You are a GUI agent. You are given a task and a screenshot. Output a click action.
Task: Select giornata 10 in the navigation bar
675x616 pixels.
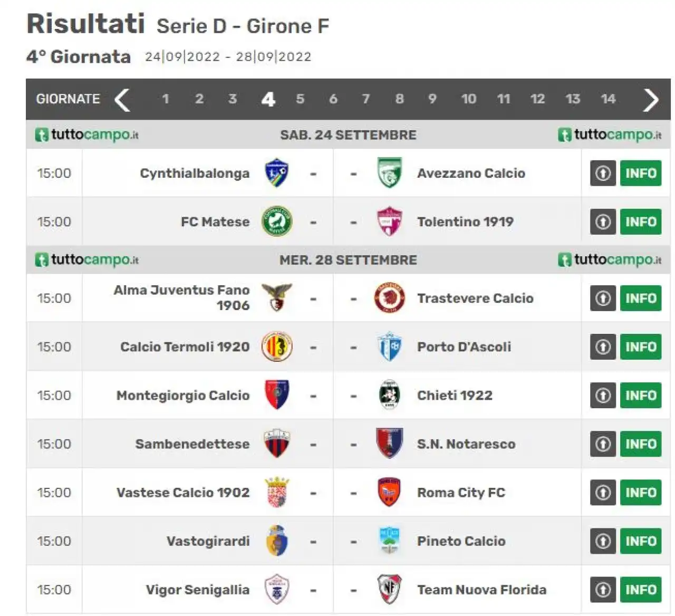point(469,99)
